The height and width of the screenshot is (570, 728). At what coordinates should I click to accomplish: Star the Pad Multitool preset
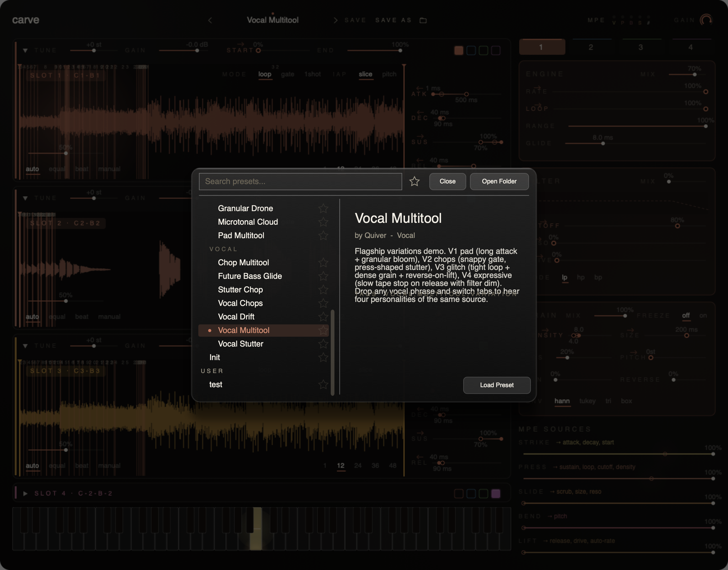tap(323, 235)
